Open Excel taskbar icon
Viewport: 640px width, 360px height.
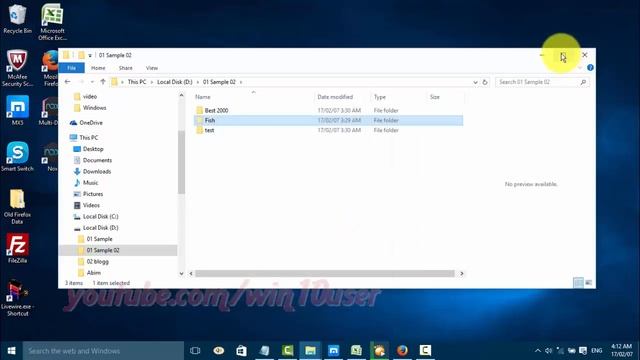(x=356, y=351)
